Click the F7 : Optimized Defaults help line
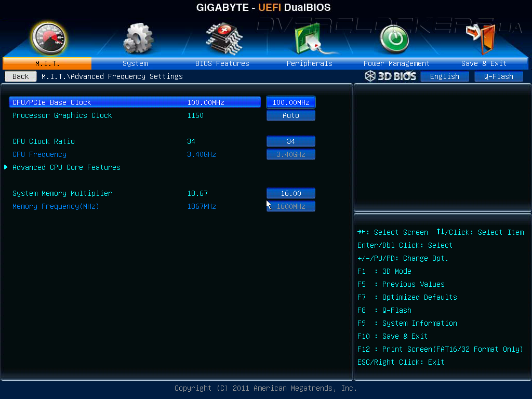The width and height of the screenshot is (532, 399). (407, 297)
